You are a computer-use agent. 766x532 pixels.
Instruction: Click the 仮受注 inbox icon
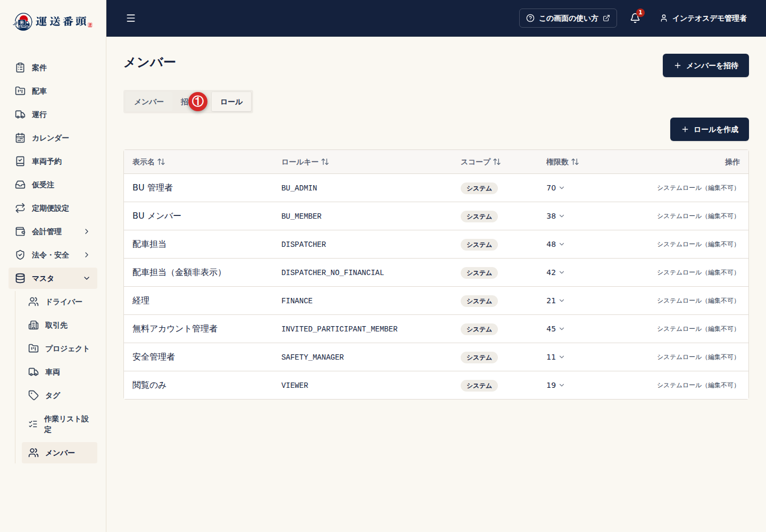(x=20, y=185)
